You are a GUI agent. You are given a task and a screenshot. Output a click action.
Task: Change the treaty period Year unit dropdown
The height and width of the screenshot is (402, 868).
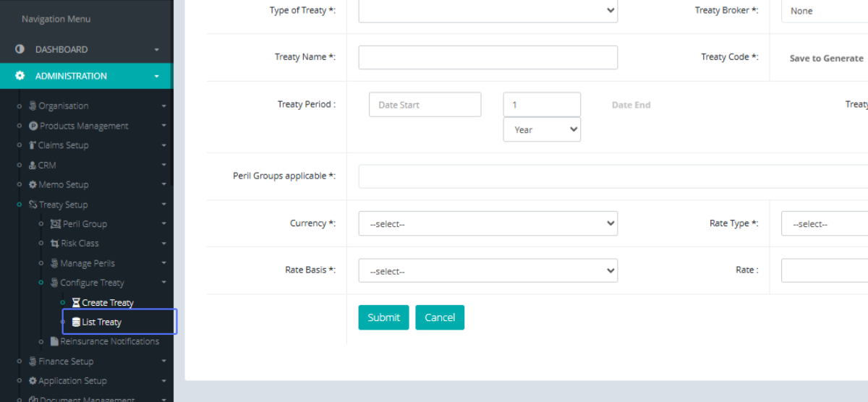542,129
